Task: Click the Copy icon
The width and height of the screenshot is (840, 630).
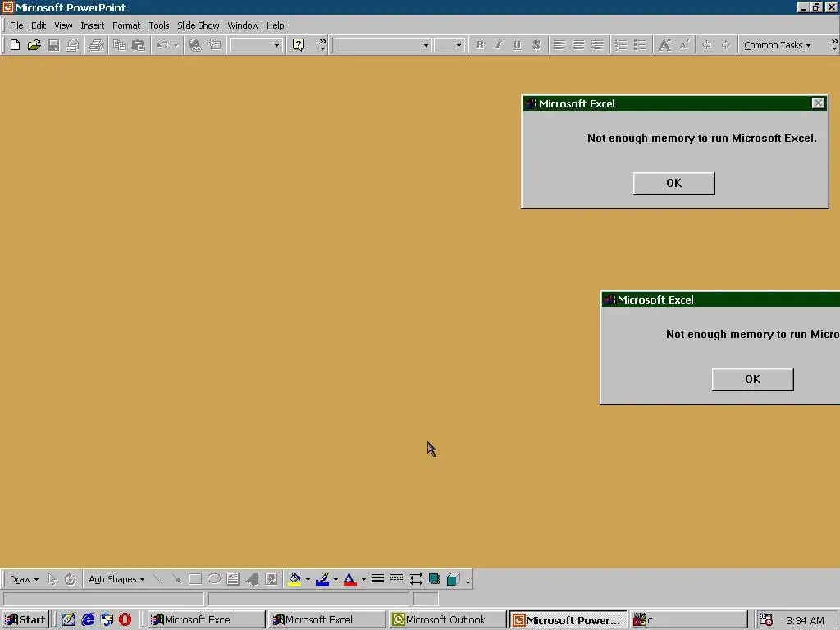Action: [120, 45]
